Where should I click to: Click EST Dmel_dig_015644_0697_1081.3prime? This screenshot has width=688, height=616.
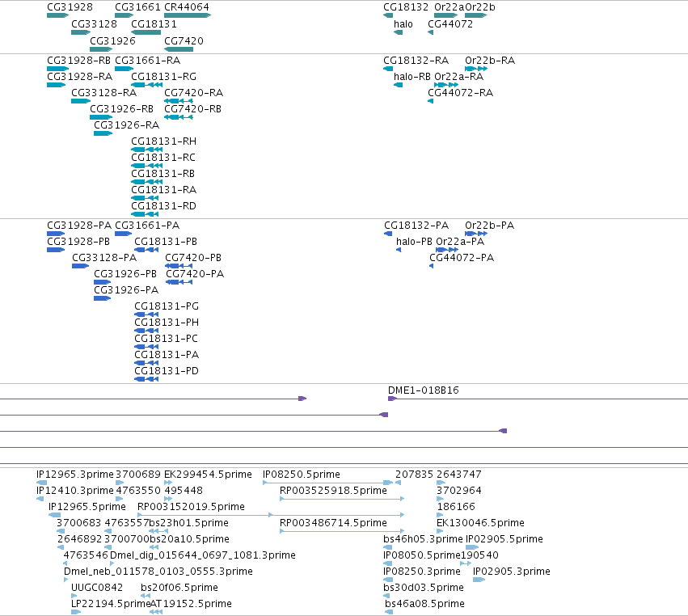pyautogui.click(x=203, y=555)
